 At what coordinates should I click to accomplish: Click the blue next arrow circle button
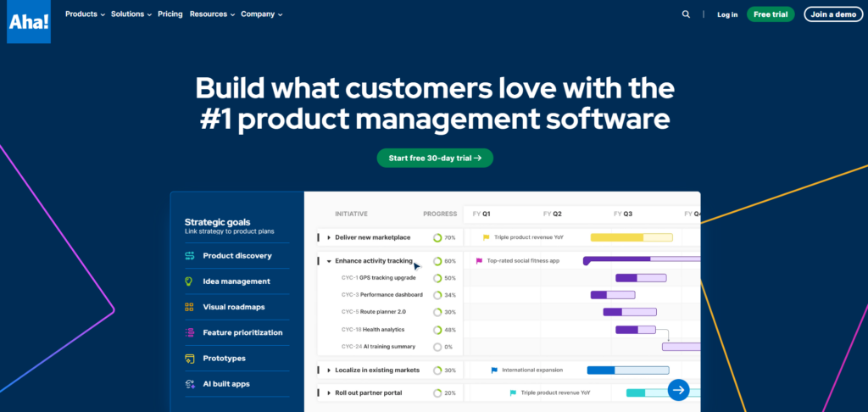pos(678,390)
